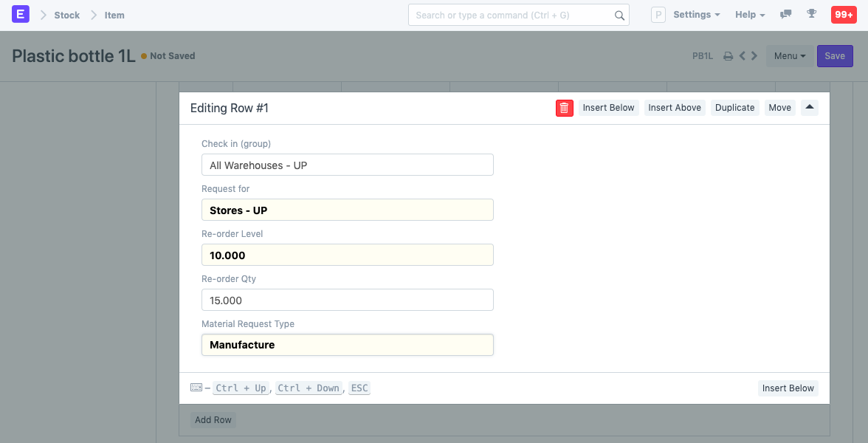Collapse row editor with up-arrow icon
This screenshot has width=868, height=443.
pyautogui.click(x=809, y=108)
